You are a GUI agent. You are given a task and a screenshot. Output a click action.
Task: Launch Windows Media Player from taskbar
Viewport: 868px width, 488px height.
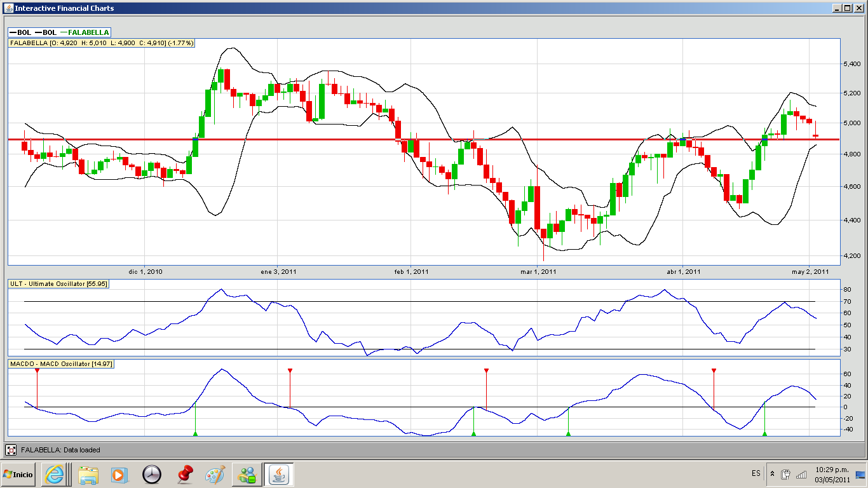[119, 474]
